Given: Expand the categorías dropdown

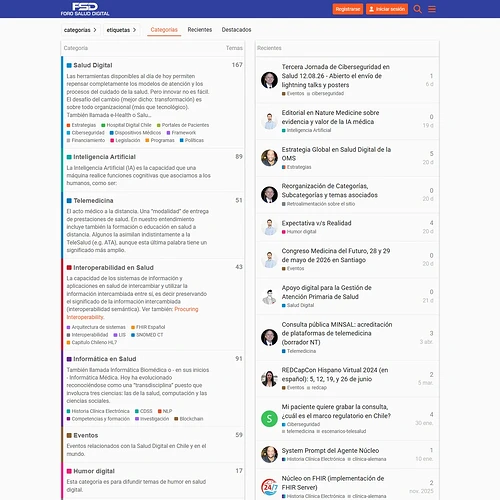Looking at the screenshot, I should click(80, 30).
